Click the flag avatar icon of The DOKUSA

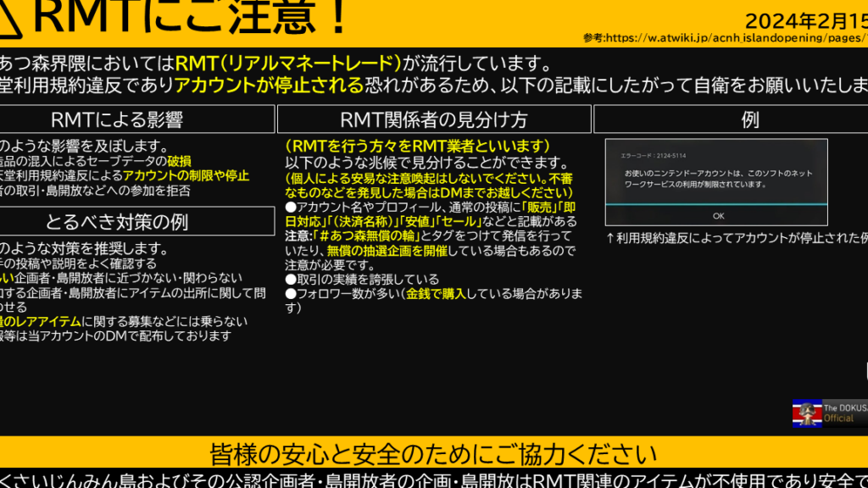[x=807, y=413]
